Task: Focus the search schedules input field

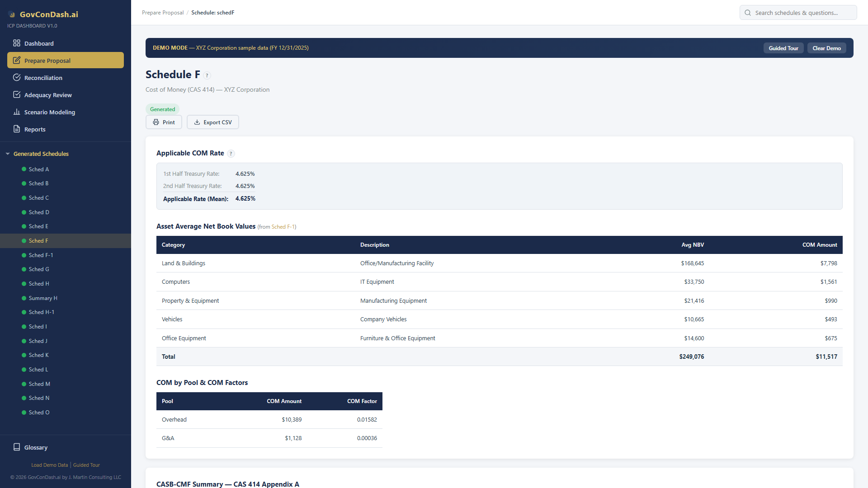Action: coord(802,13)
